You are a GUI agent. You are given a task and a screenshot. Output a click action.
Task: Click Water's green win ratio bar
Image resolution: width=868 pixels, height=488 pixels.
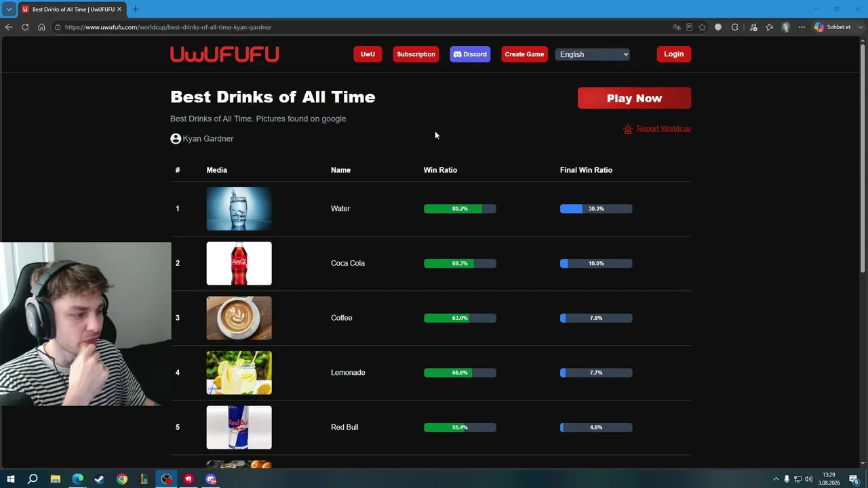click(460, 209)
